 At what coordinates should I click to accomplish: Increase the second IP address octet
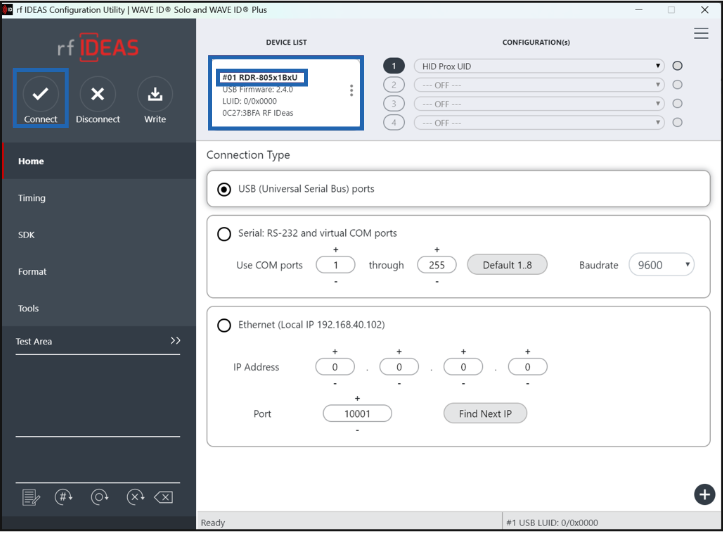click(x=399, y=351)
